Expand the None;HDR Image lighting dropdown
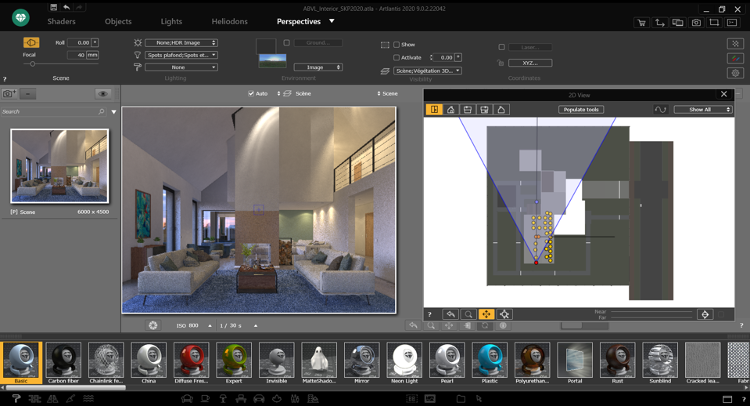Screen dimensions: 750x406 pyautogui.click(x=181, y=43)
